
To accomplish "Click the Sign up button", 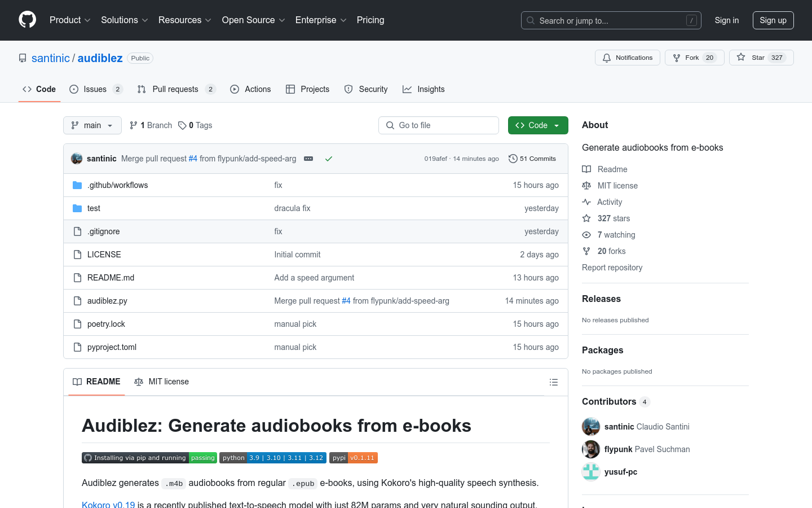I will (x=773, y=20).
